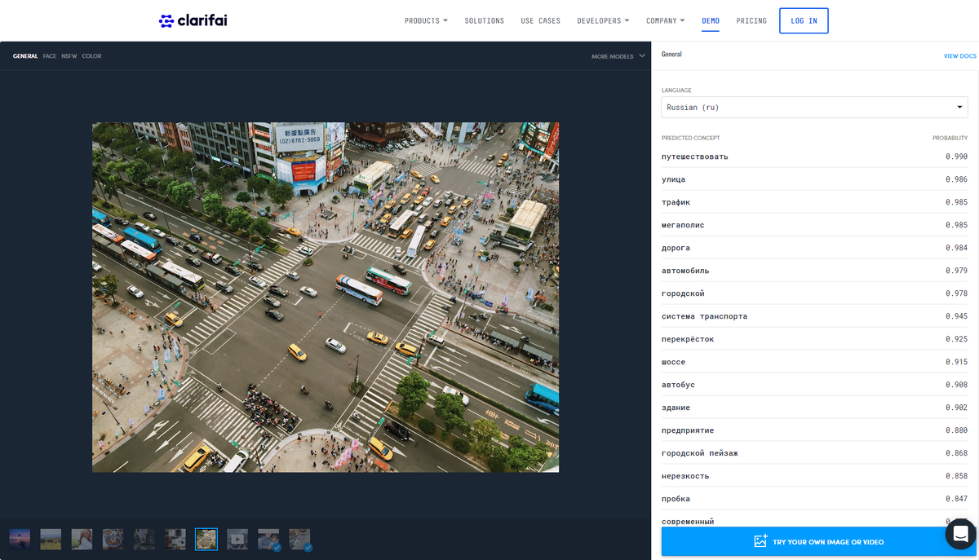The height and width of the screenshot is (560, 979).
Task: Click the concept 'трафик'
Action: (676, 202)
